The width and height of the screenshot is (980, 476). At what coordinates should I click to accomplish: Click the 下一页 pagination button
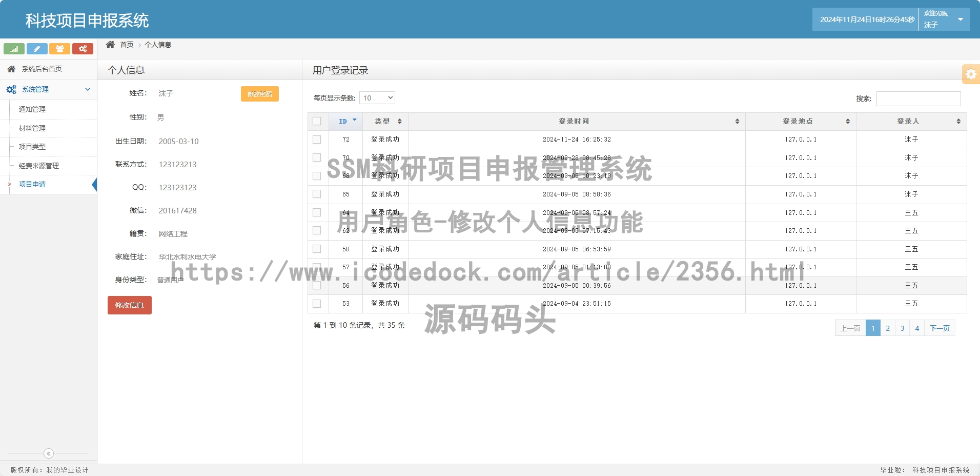[x=940, y=328]
